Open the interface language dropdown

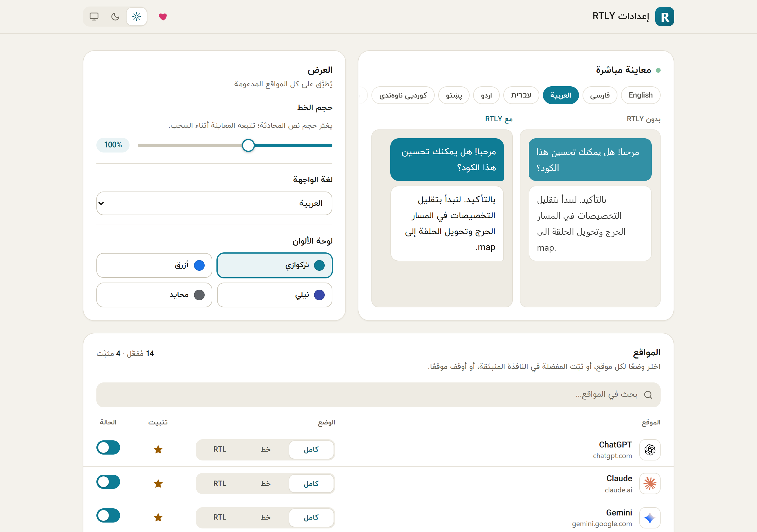214,203
